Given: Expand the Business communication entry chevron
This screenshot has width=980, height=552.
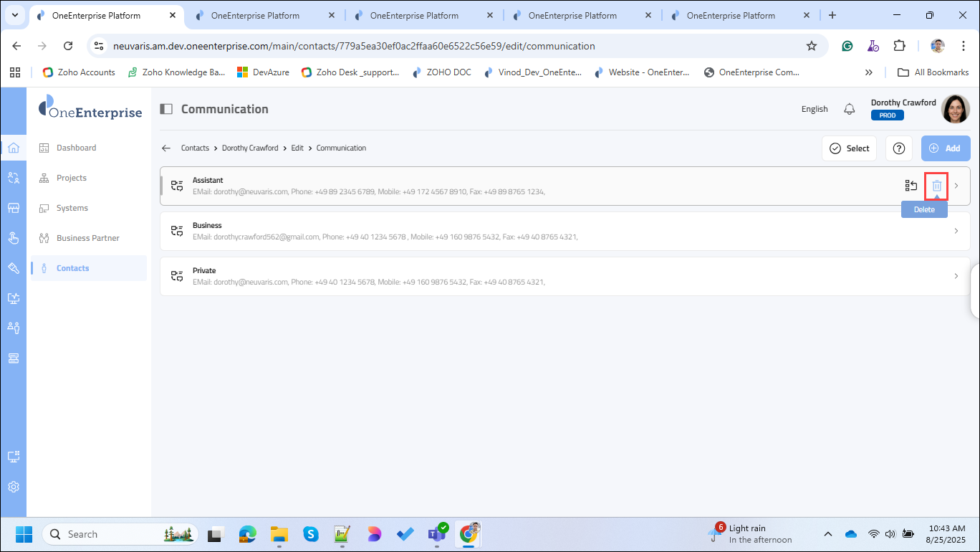Looking at the screenshot, I should pyautogui.click(x=956, y=231).
